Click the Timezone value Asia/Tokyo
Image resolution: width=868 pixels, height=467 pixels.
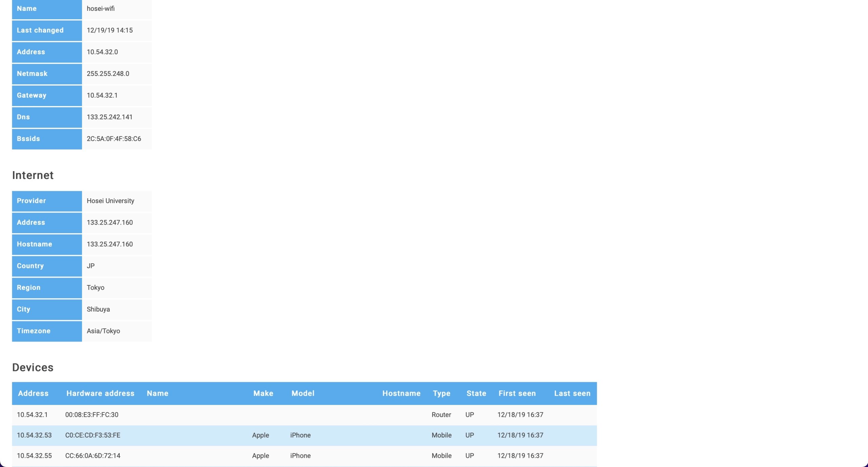click(103, 331)
